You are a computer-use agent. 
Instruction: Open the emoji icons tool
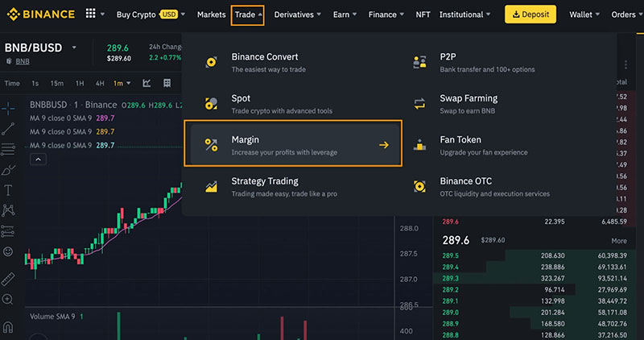(8, 252)
